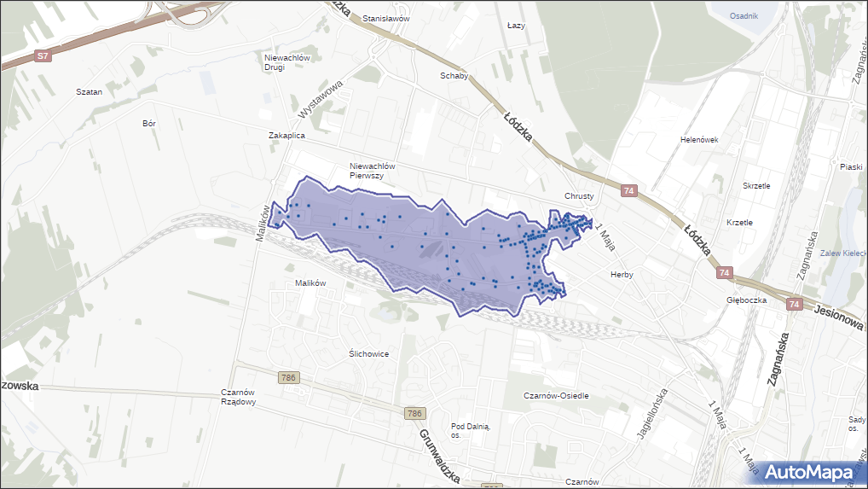The image size is (868, 489).
Task: Select the 786 road shield below Ślichowice
Action: [289, 377]
